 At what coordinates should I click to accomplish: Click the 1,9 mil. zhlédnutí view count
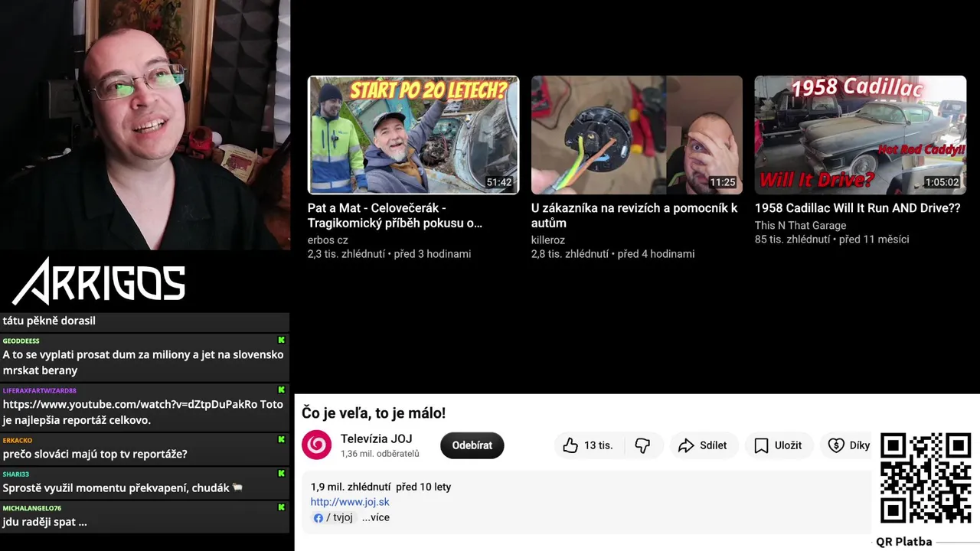(351, 487)
